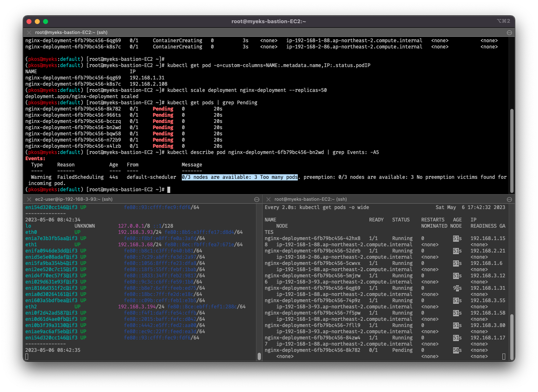Open the bottom-right pane's options menu icon

click(x=509, y=199)
